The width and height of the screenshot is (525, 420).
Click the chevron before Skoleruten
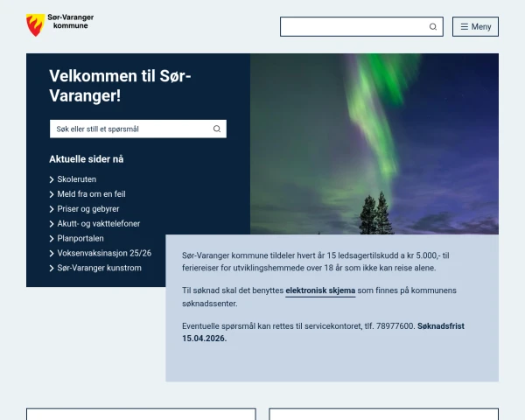click(52, 179)
